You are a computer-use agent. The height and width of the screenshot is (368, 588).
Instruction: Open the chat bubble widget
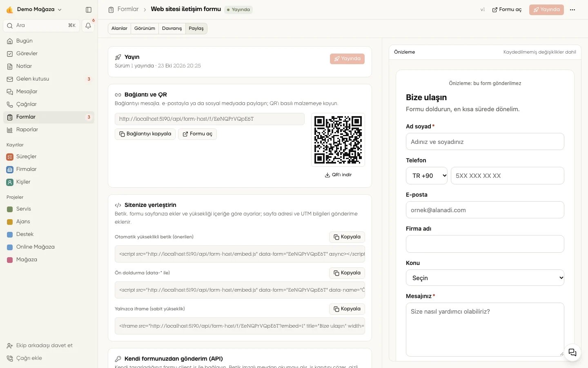572,352
